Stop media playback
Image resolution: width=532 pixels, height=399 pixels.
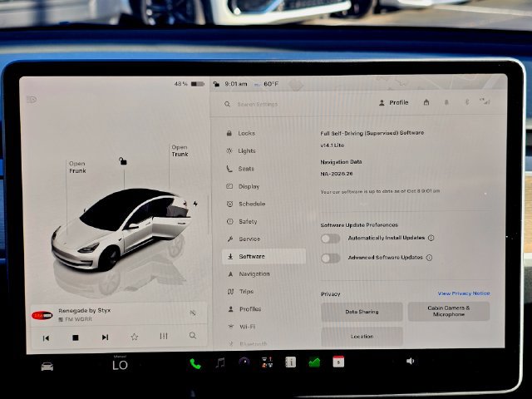pos(76,337)
